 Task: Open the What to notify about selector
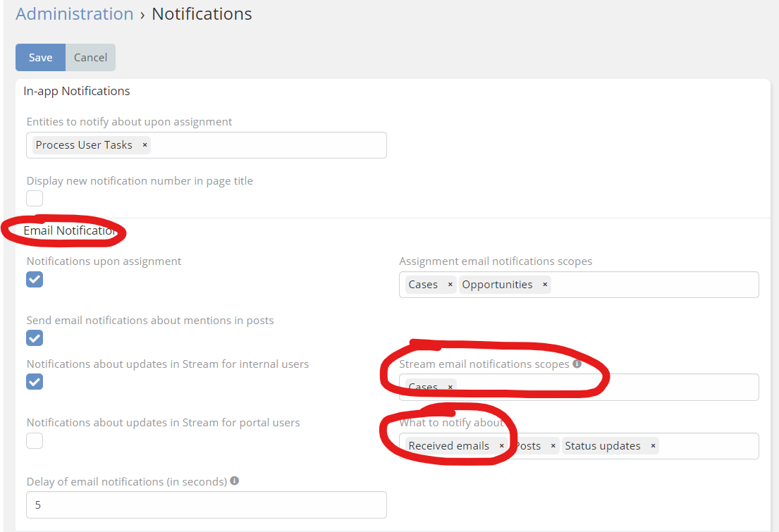point(709,446)
